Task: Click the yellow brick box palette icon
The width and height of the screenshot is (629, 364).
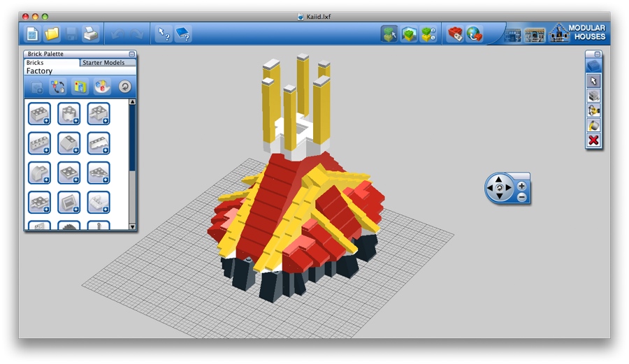Action: (x=80, y=87)
